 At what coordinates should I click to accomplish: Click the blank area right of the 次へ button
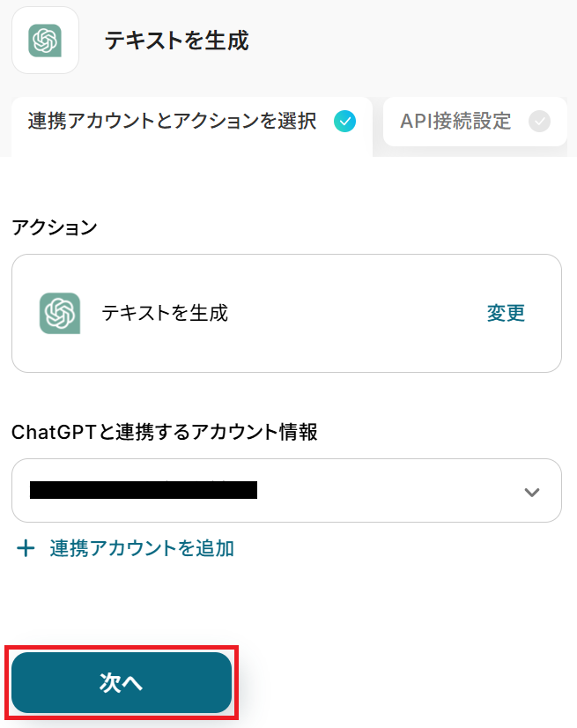point(403,682)
